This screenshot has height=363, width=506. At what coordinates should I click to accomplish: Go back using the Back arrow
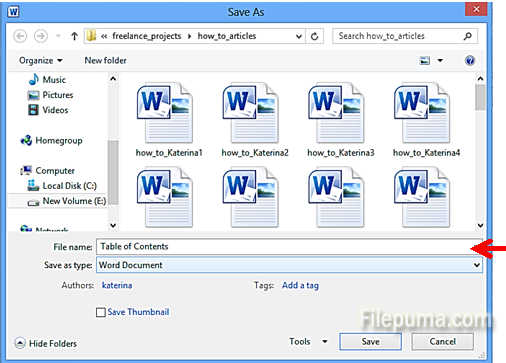pos(20,36)
